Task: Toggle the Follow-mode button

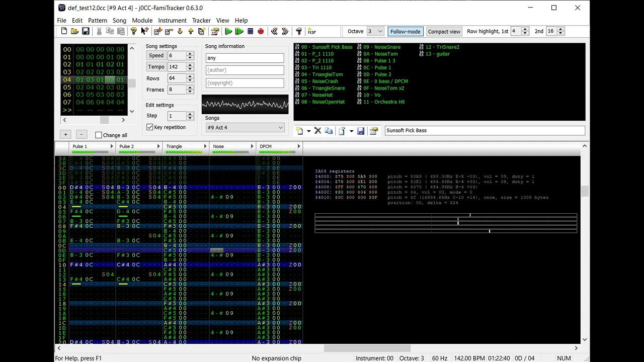Action: coord(405,31)
